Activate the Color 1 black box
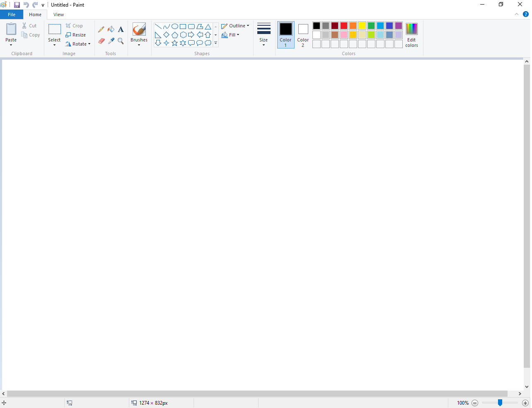Viewport: 532px width, 408px height. (286, 35)
